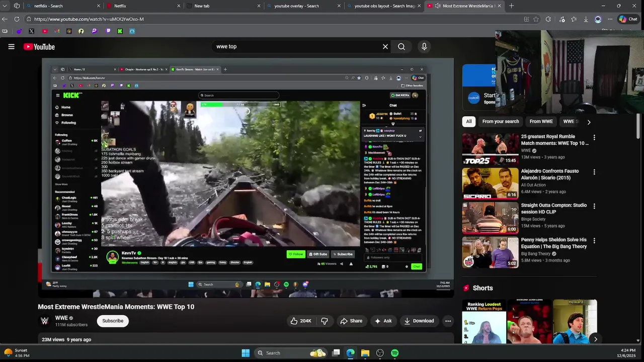Open OBS Studio from the taskbar

pyautogui.click(x=380, y=353)
